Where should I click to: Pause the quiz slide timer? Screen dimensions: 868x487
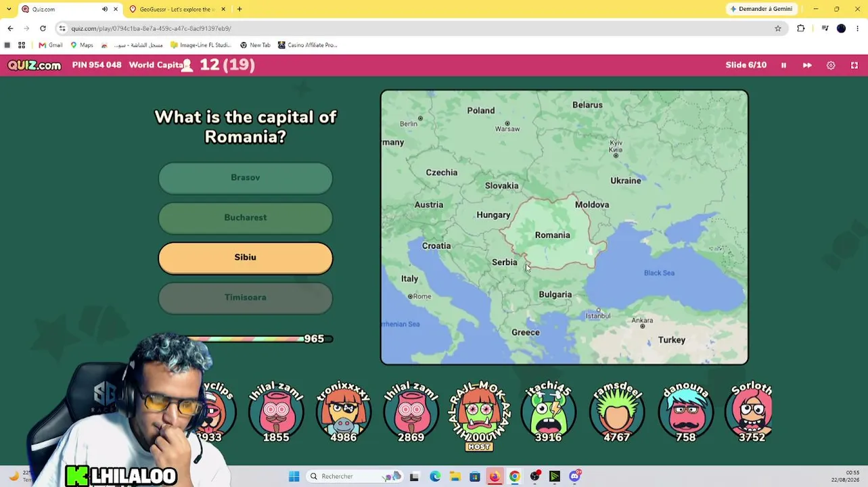pyautogui.click(x=783, y=66)
